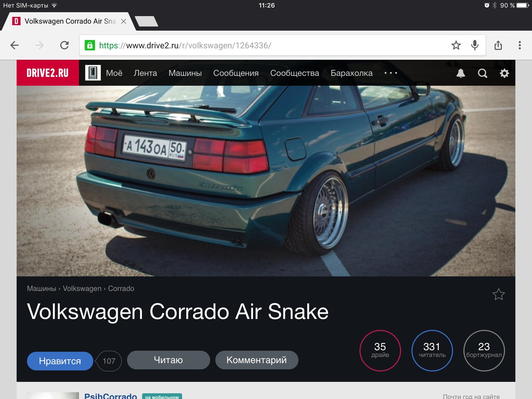Open the Corrado car photo

tap(266, 181)
